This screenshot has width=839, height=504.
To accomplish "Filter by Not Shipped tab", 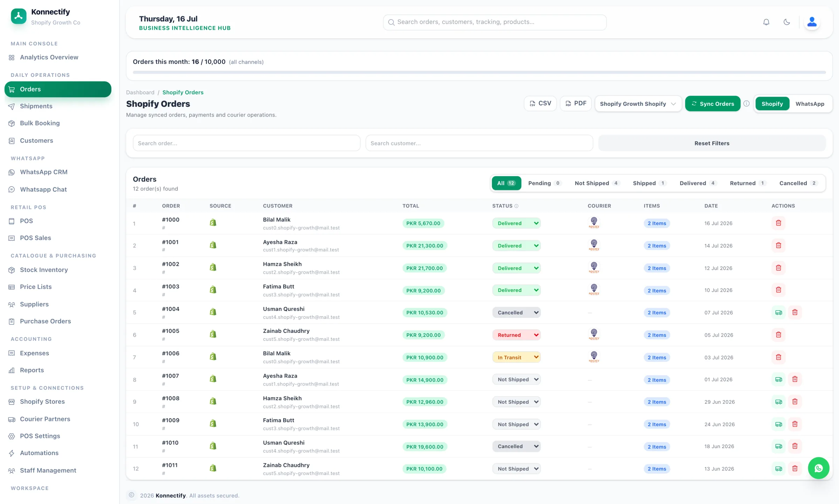I will 597,183.
